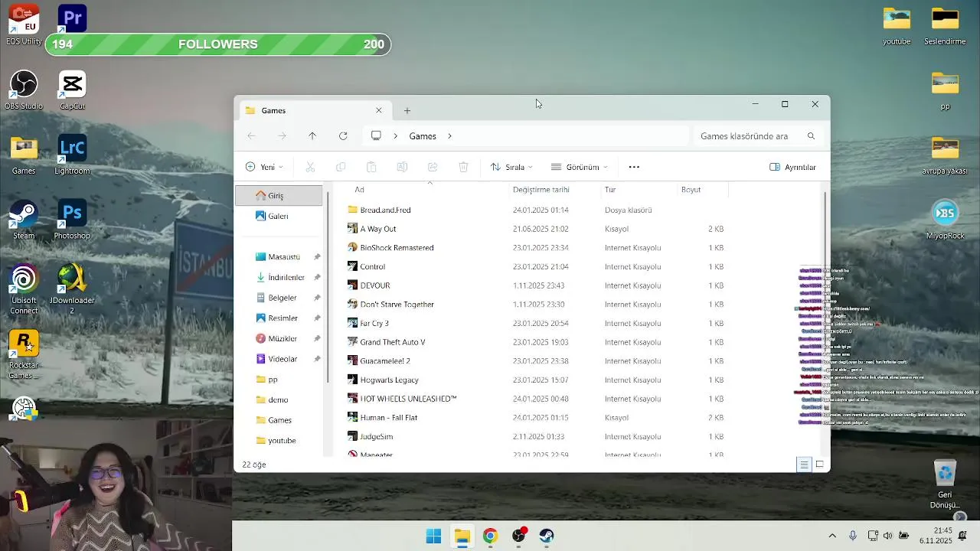
Task: Refresh the Games folder view
Action: coord(343,135)
